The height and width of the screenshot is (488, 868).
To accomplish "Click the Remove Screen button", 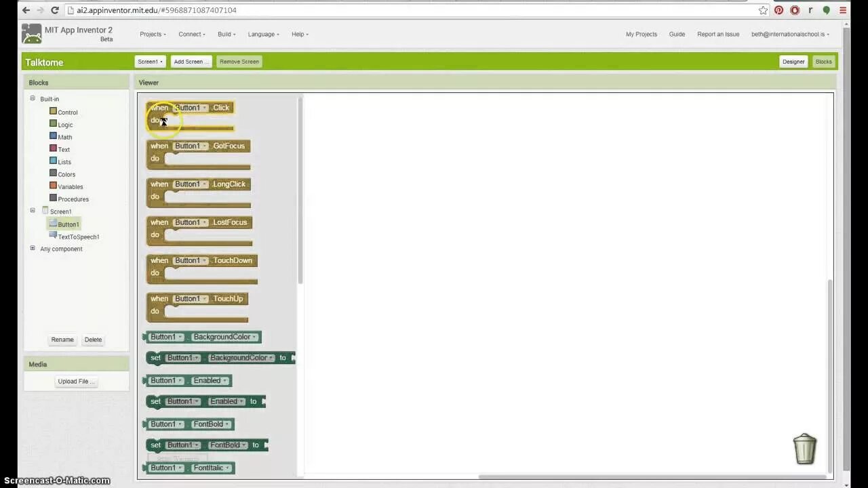I will click(239, 62).
